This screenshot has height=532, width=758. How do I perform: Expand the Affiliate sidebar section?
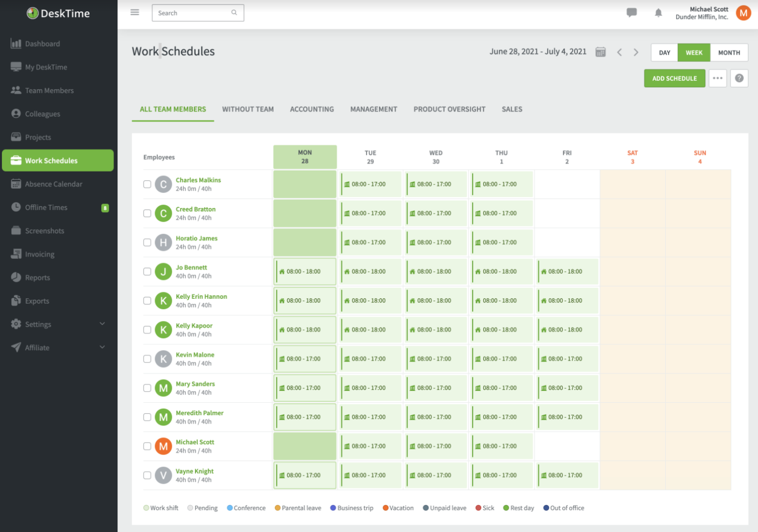(37, 347)
